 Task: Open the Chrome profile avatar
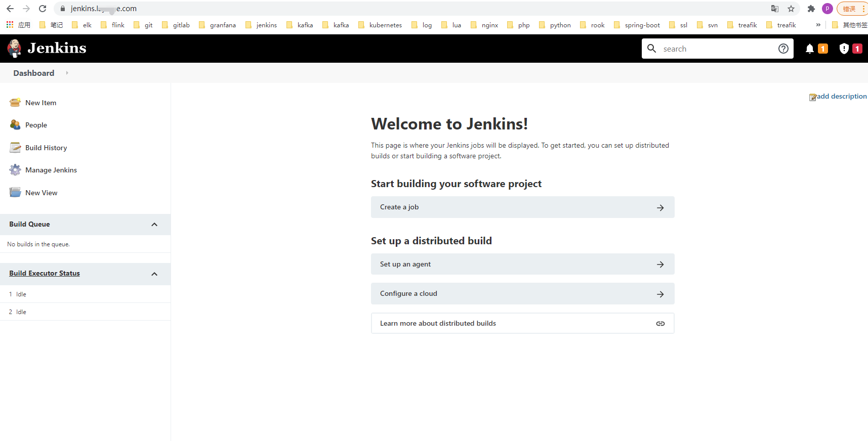(828, 9)
